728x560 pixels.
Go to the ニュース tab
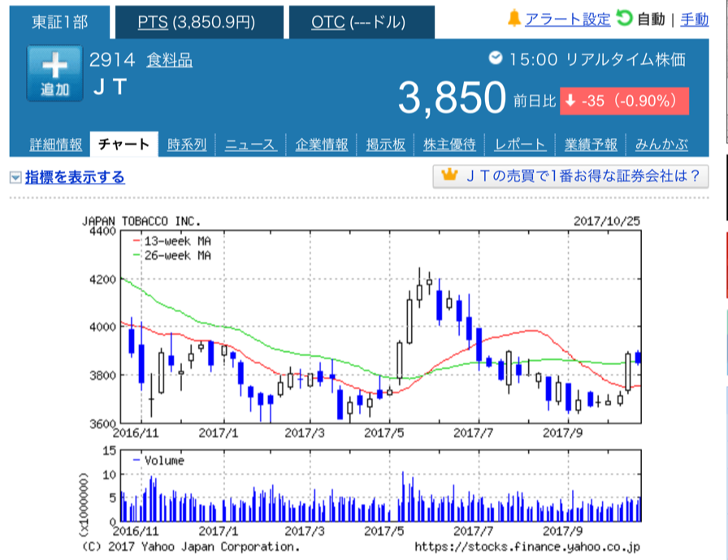pyautogui.click(x=250, y=145)
